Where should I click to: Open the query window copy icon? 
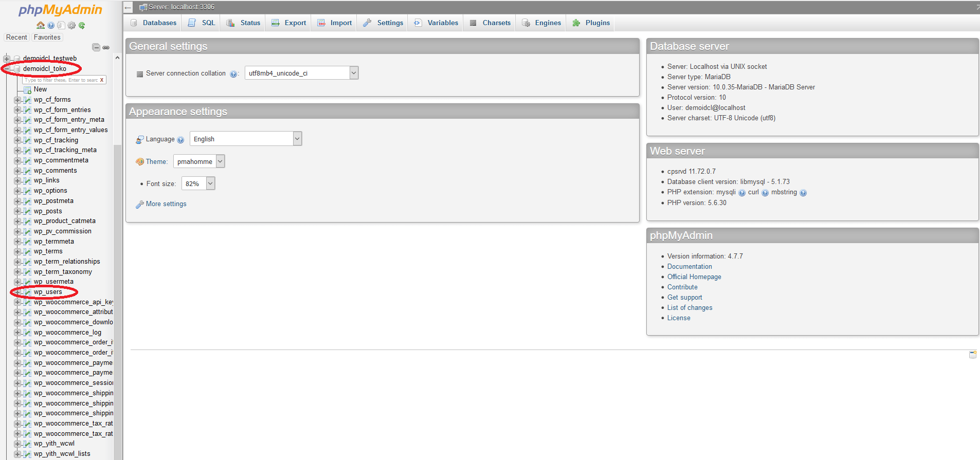point(61,25)
